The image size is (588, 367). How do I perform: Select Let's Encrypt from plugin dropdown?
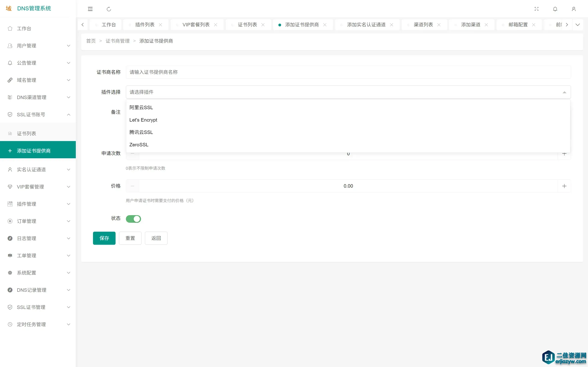[x=143, y=120]
